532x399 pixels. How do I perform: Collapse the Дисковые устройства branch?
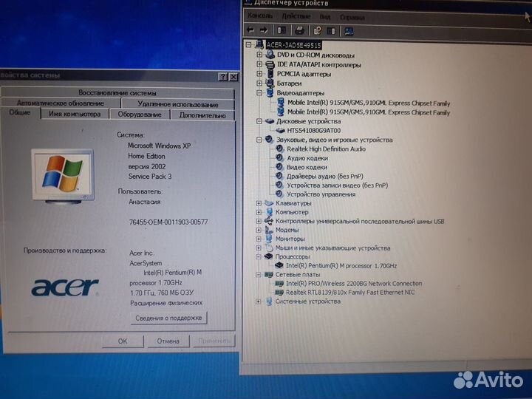259,121
